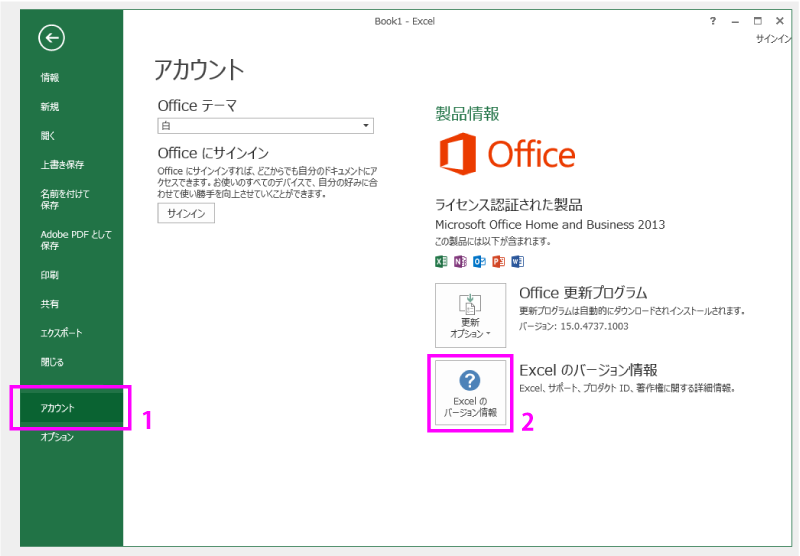Click the OneNote product icon
This screenshot has width=800, height=556.
tap(460, 262)
